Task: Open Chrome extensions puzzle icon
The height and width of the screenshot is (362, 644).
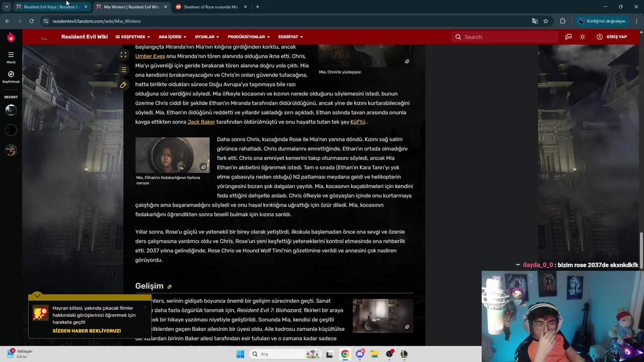Action: (x=562, y=21)
